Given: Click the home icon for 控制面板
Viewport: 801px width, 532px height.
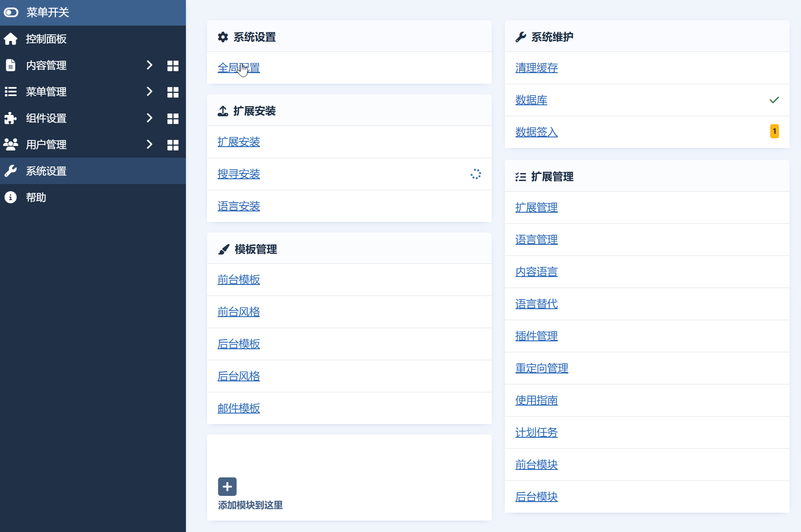Looking at the screenshot, I should point(11,39).
